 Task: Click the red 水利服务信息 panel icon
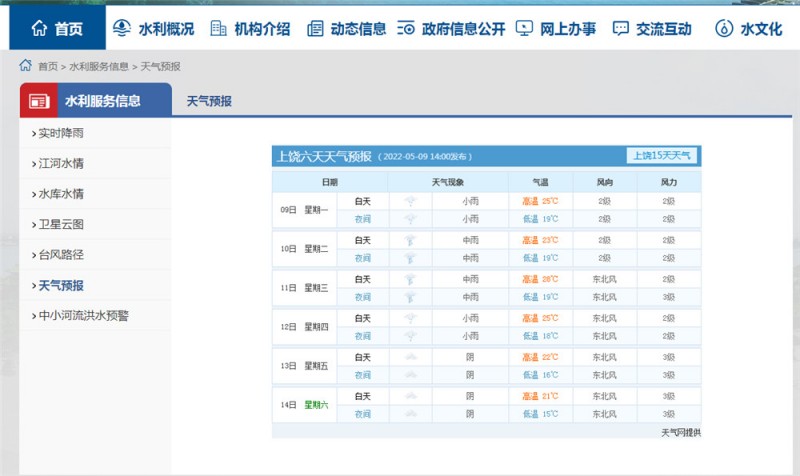click(x=39, y=101)
